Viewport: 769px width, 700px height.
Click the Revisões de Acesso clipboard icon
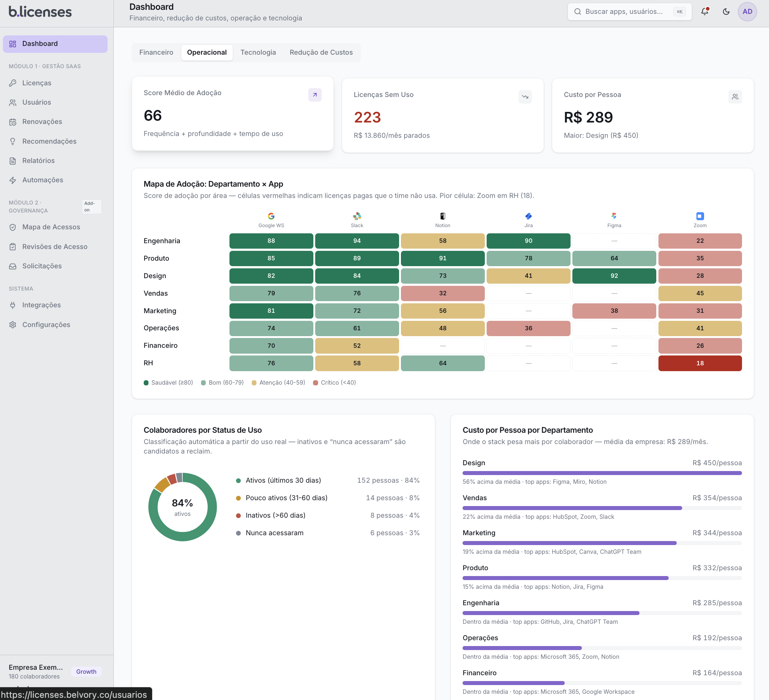coord(13,247)
